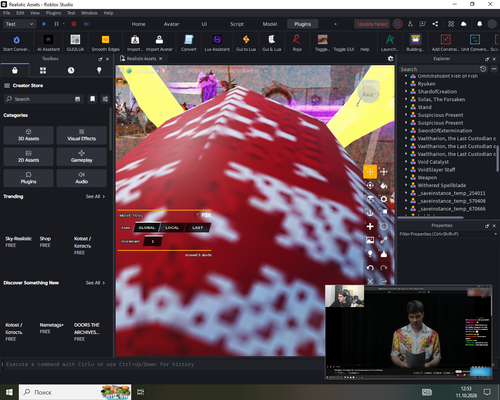Expand the Ryuken item in Explorer
500x400 pixels.
coord(406,84)
